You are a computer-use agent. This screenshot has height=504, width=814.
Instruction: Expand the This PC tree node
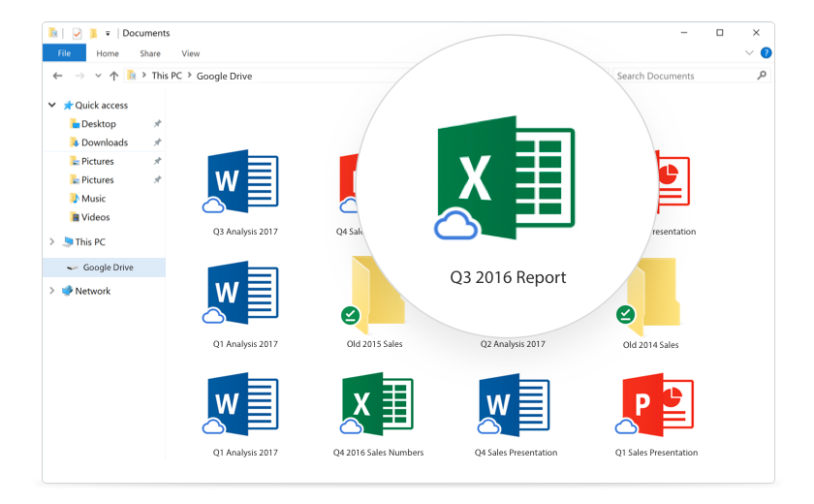[52, 242]
